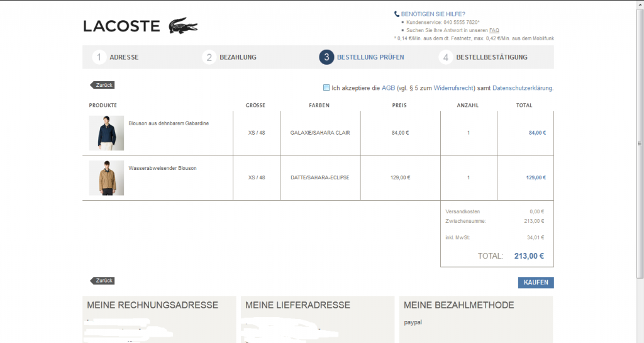
Task: Click the Blouson aus dehnbarem Gabardine name
Action: [169, 123]
